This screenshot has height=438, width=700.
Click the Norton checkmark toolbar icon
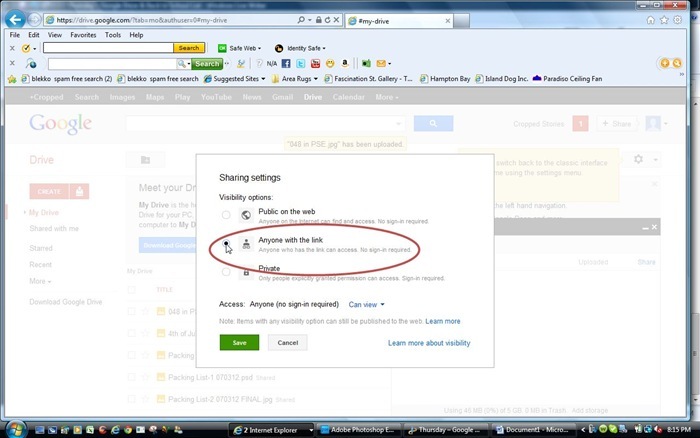tap(26, 48)
